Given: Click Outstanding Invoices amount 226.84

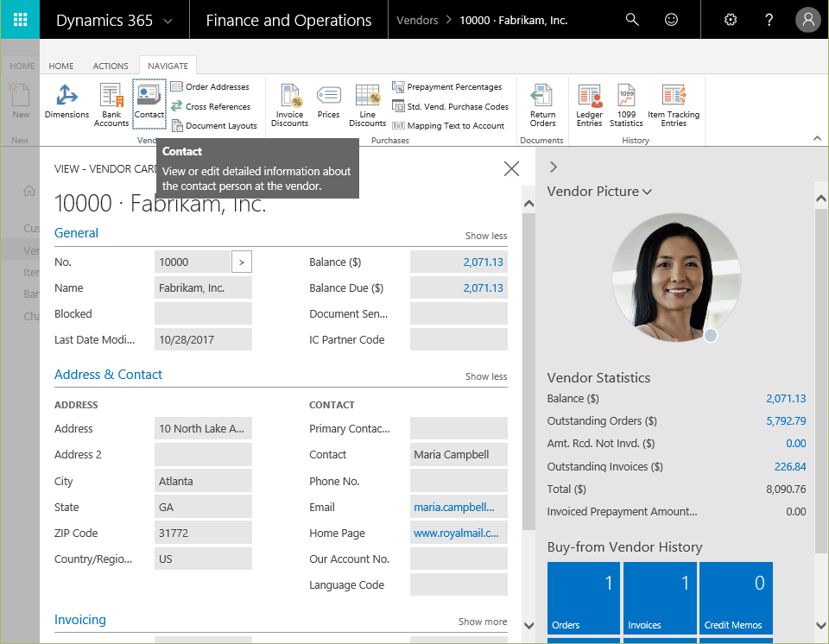Looking at the screenshot, I should coord(790,466).
